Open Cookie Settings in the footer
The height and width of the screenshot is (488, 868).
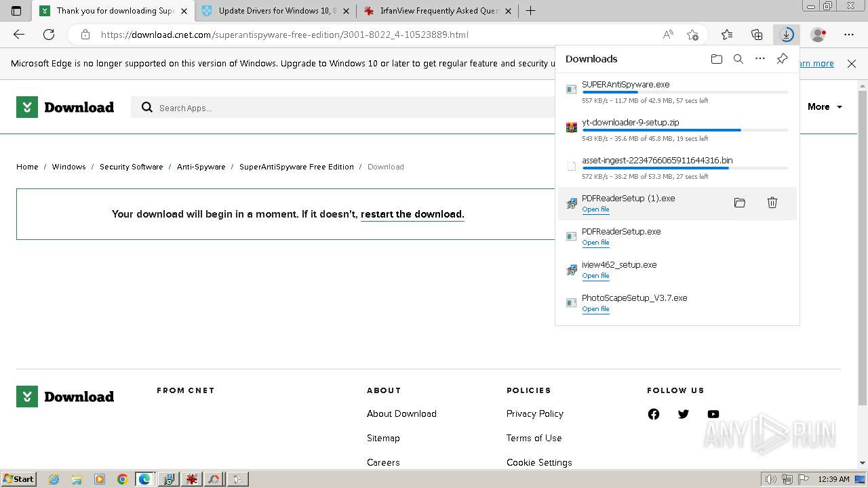(539, 462)
